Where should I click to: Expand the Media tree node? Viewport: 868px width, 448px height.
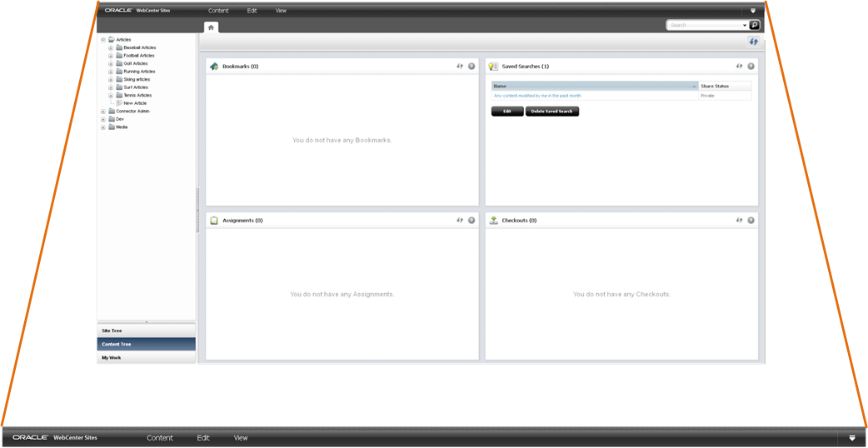pyautogui.click(x=103, y=127)
